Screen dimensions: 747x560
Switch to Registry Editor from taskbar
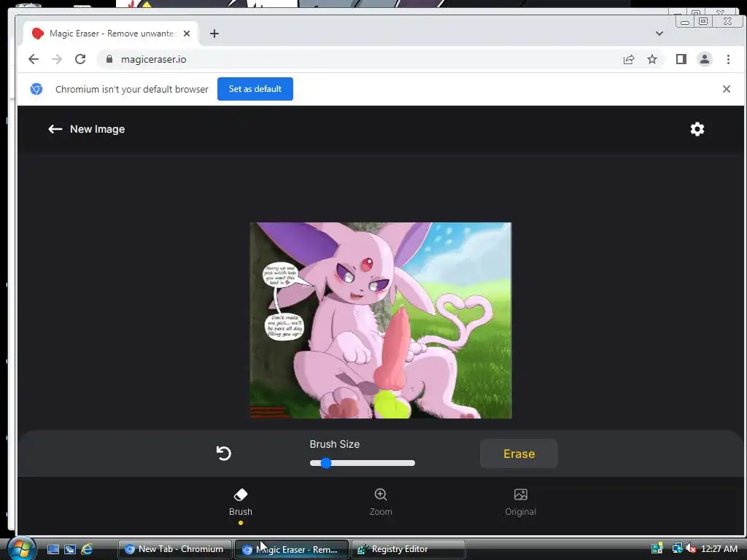[409, 549]
